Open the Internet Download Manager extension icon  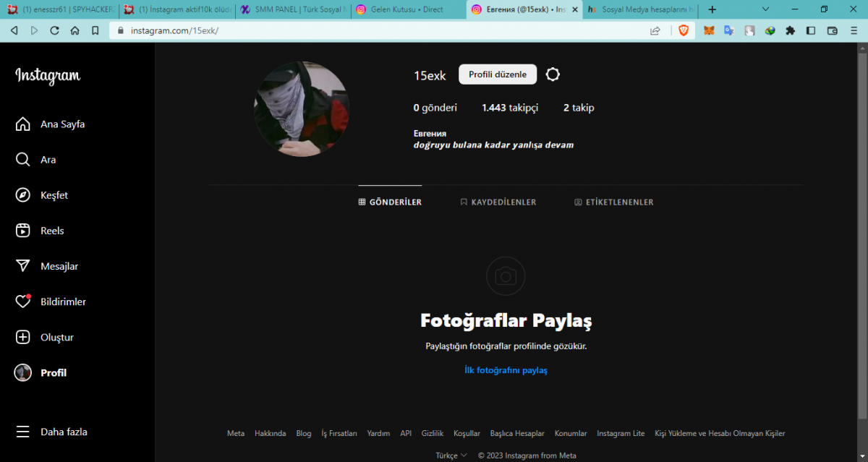click(x=770, y=30)
